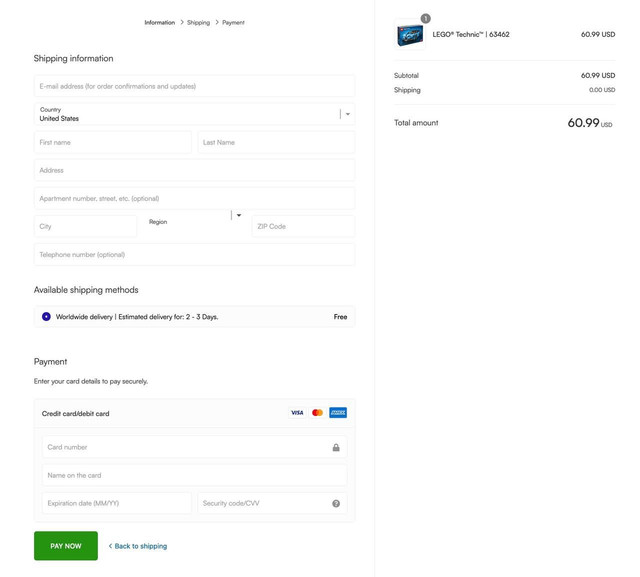Click the Address field
Image resolution: width=640 pixels, height=577 pixels.
[194, 170]
